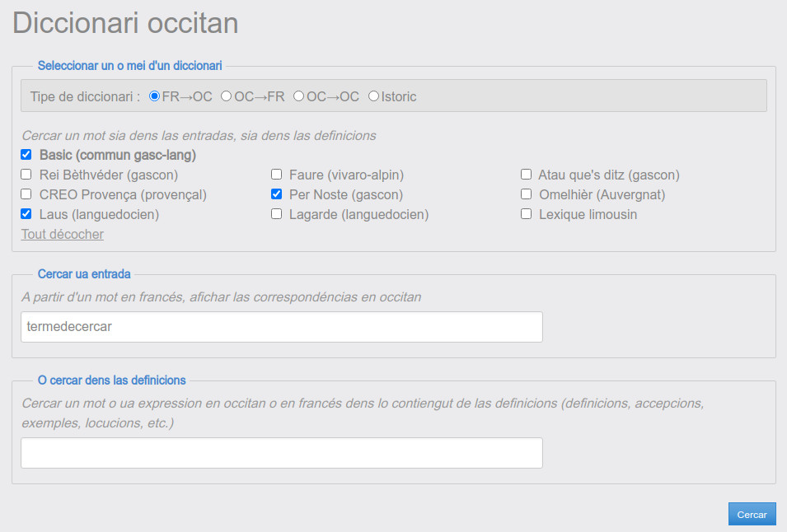Focus the termedecercar entry search field
This screenshot has width=787, height=532.
(282, 327)
